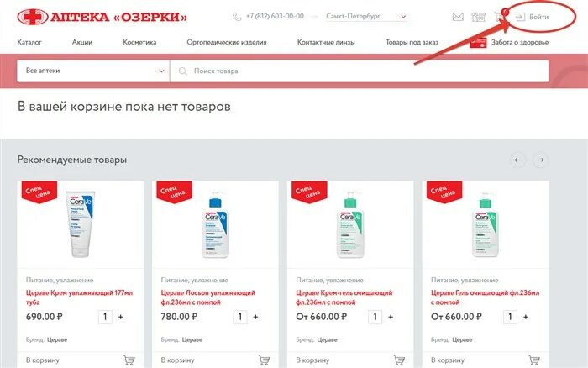
Task: Click the pharmacy store locations icon
Action: [479, 17]
